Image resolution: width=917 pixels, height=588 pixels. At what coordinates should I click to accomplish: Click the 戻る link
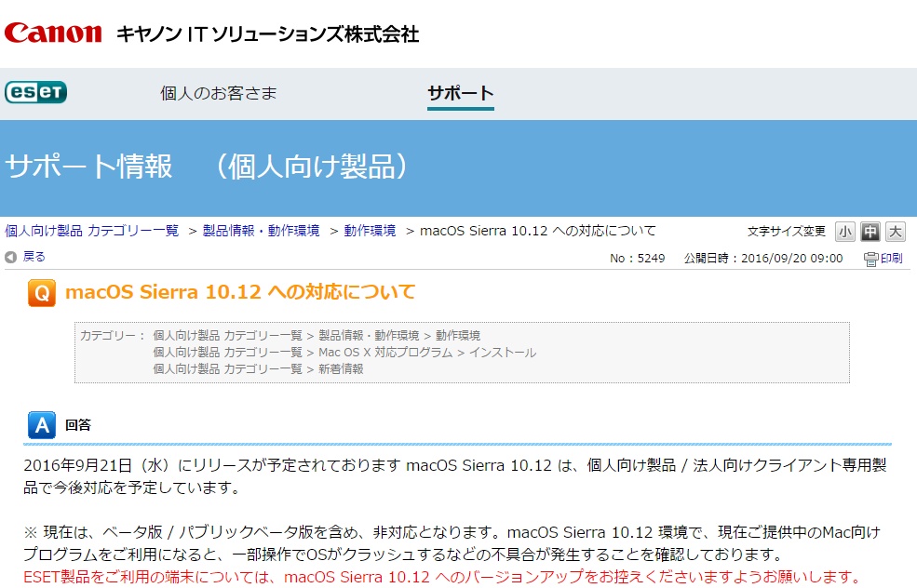(34, 257)
